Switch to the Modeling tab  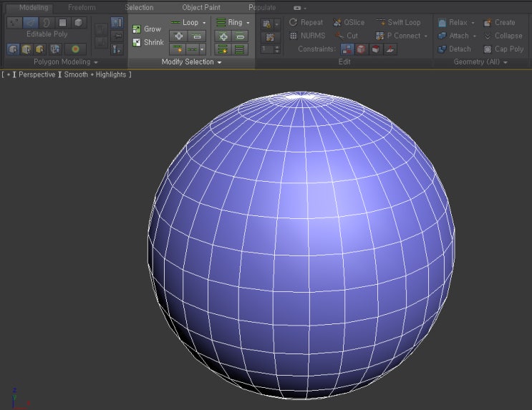pyautogui.click(x=34, y=7)
